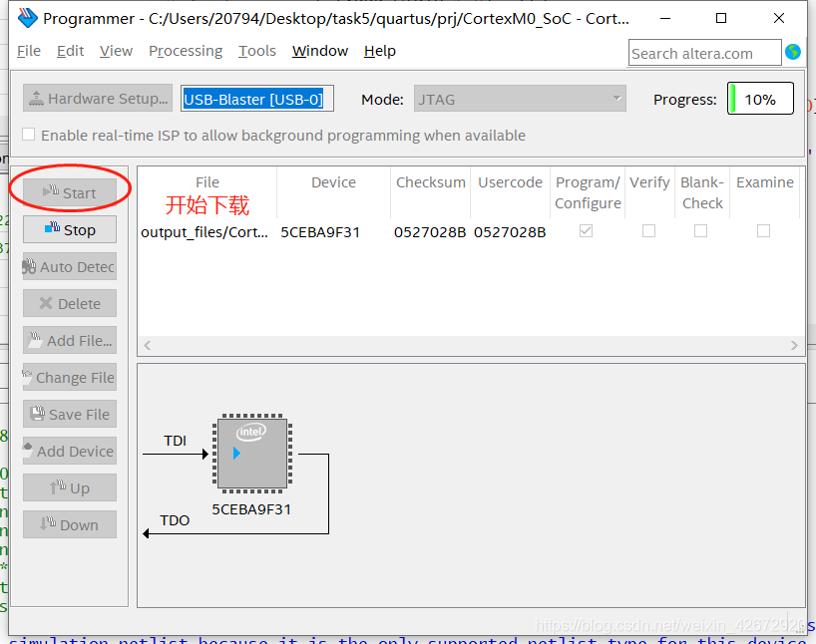This screenshot has width=816, height=644.
Task: Click the Save File button
Action: (x=70, y=414)
